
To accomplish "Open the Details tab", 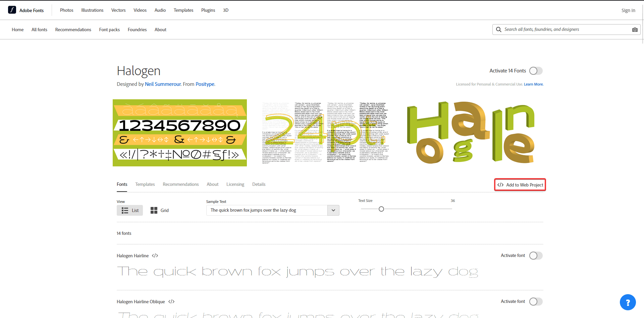I will pos(259,184).
